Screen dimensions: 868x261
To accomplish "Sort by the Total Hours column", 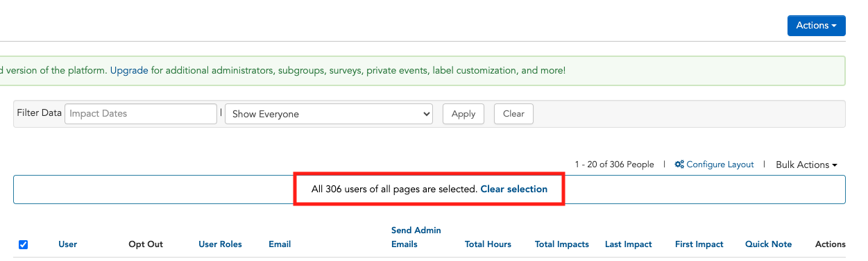I will coord(488,244).
